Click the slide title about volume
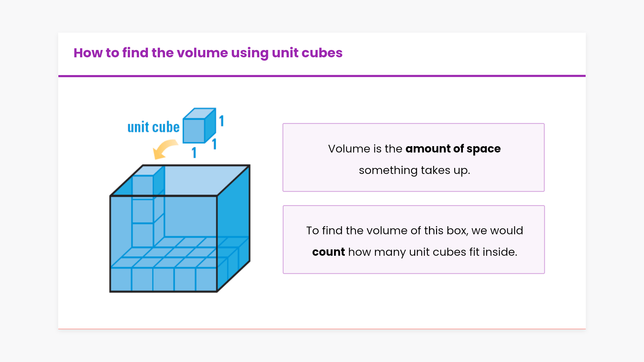The height and width of the screenshot is (362, 644). coord(208,53)
